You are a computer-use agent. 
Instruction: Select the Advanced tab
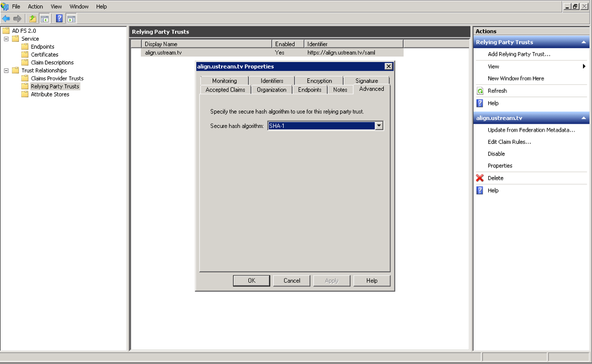[372, 89]
